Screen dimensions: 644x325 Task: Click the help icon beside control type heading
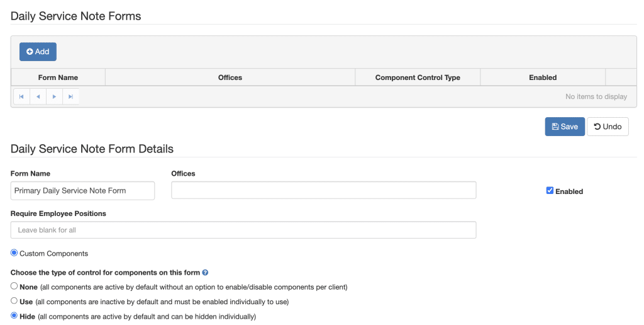click(205, 273)
